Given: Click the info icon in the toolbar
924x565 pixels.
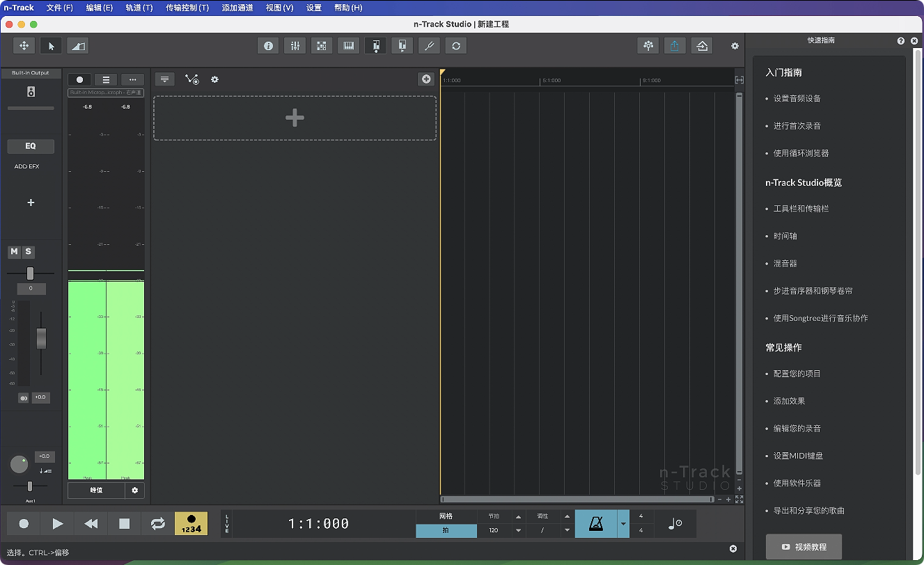Looking at the screenshot, I should 268,46.
